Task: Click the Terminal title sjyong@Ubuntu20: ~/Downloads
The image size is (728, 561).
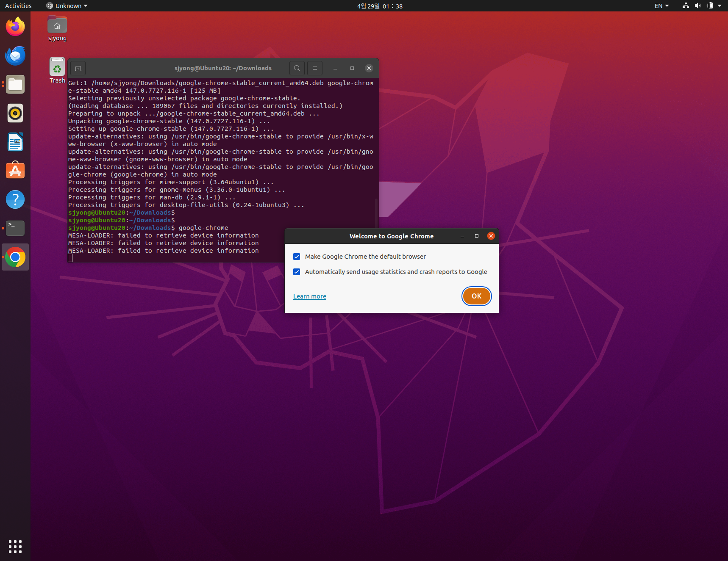Action: [x=223, y=68]
